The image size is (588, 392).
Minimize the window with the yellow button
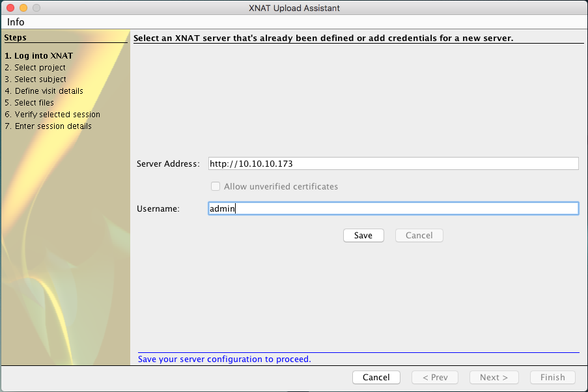click(x=23, y=8)
